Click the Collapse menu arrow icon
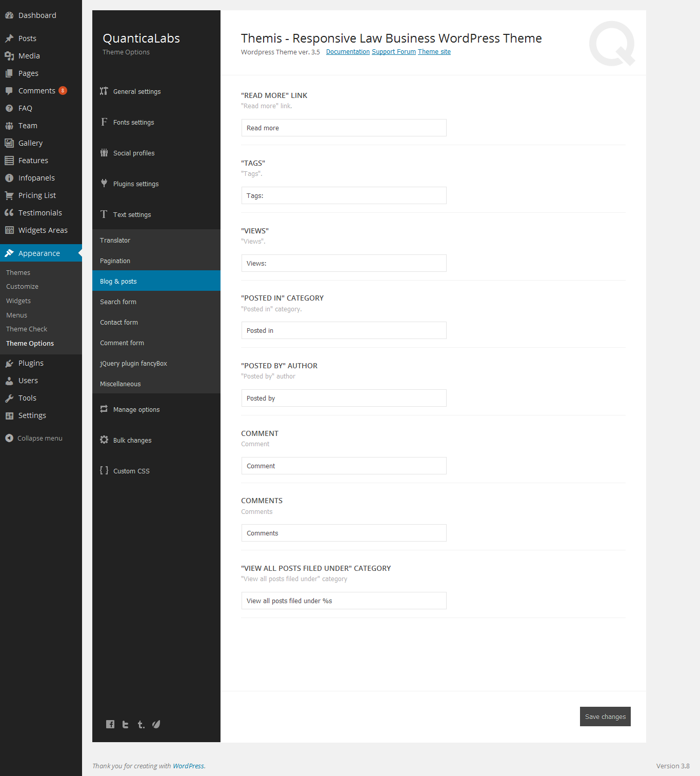Viewport: 700px width, 776px height. pyautogui.click(x=9, y=438)
